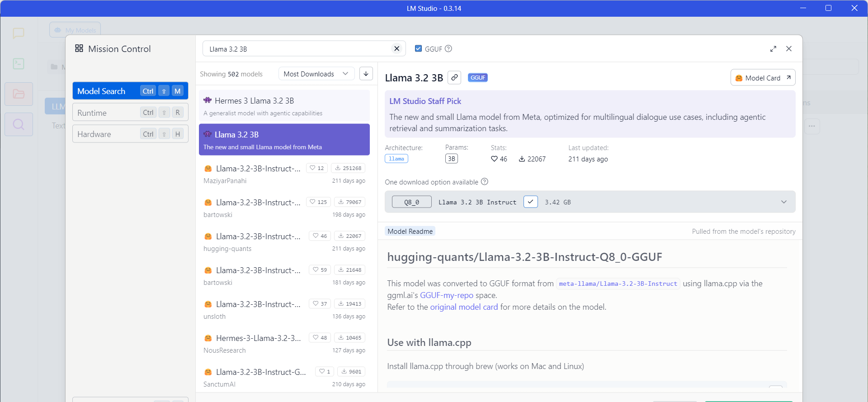
Task: Switch to Model Search tab
Action: pyautogui.click(x=130, y=91)
